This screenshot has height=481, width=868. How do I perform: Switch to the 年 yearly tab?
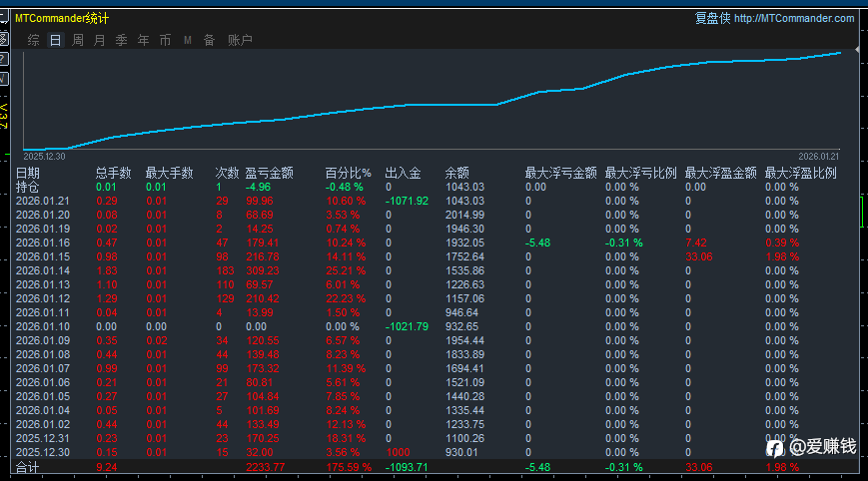[144, 40]
